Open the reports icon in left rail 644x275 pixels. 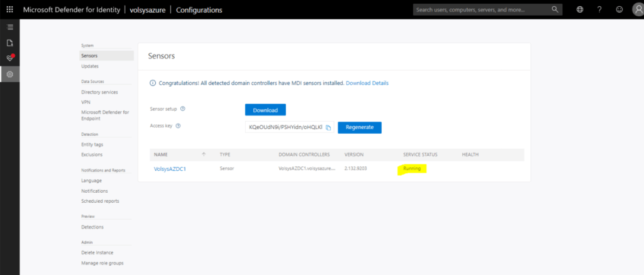[9, 43]
